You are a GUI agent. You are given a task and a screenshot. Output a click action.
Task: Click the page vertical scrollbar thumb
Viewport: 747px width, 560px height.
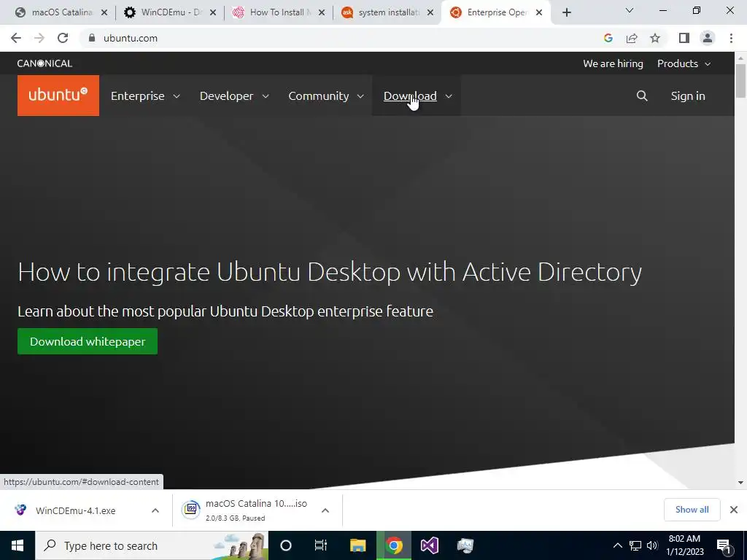(x=740, y=81)
